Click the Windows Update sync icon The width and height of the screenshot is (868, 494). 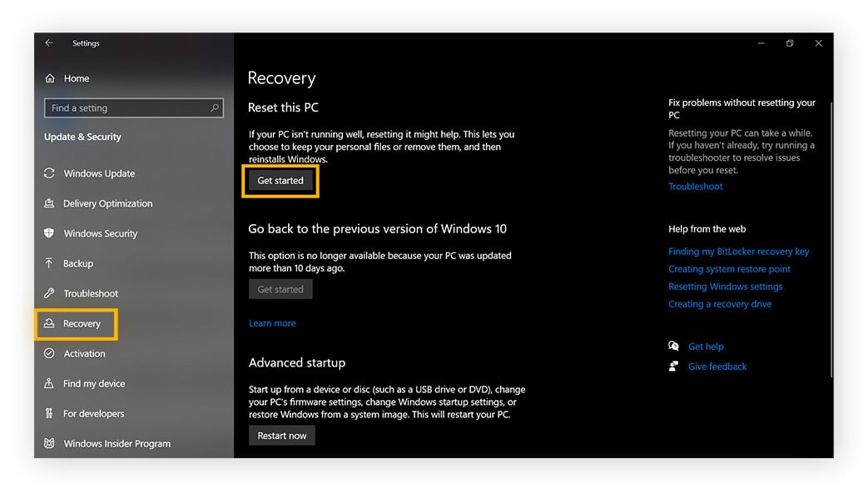49,173
